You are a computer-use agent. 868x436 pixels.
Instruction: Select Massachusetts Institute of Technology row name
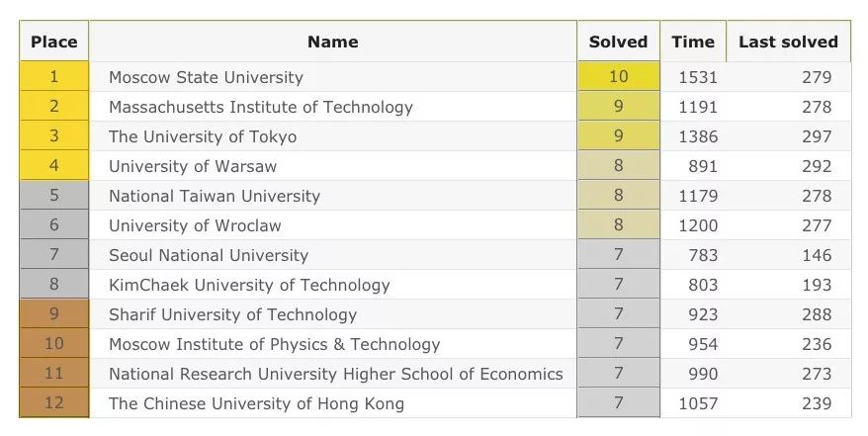point(260,107)
